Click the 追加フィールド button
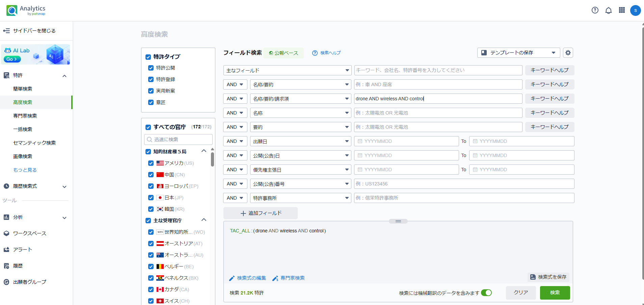 [x=261, y=213]
